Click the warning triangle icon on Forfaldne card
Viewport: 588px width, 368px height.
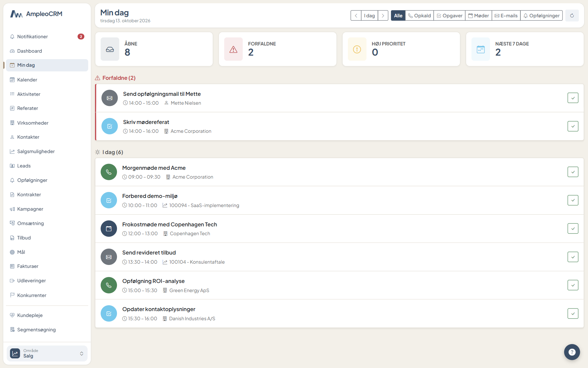pos(234,49)
